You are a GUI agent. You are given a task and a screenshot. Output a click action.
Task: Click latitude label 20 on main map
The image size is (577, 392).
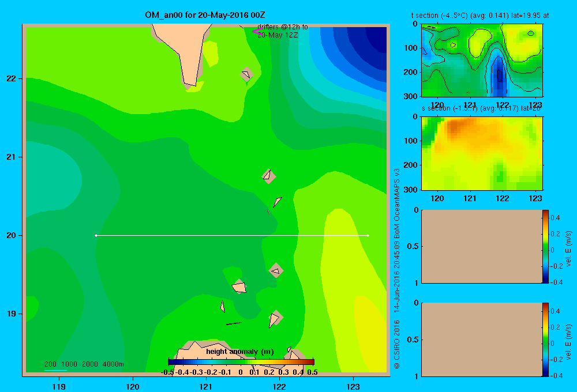tap(12, 235)
